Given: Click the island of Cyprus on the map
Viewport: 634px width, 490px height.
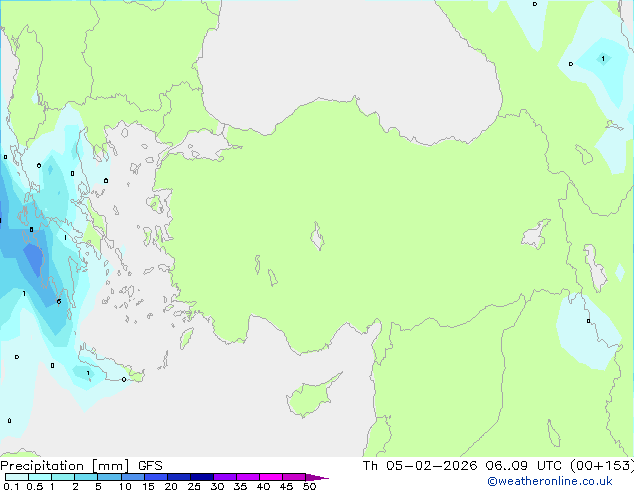Looking at the screenshot, I should point(311,397).
